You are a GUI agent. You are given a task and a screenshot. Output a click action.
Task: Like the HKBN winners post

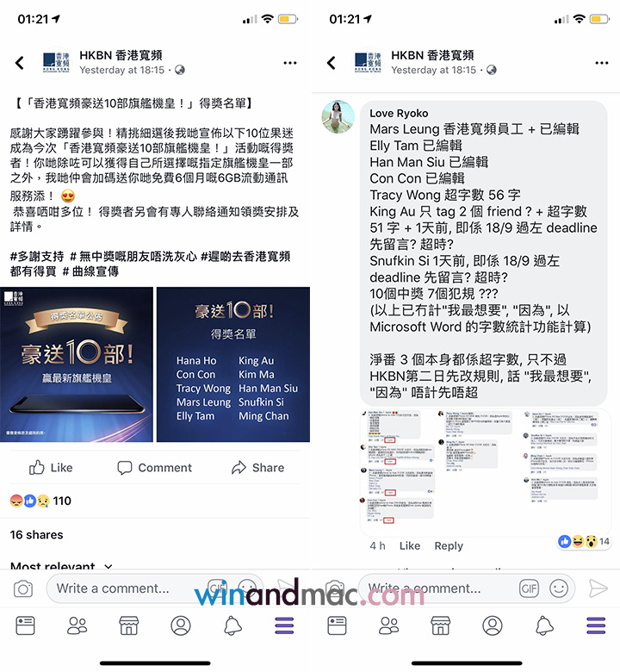(51, 468)
